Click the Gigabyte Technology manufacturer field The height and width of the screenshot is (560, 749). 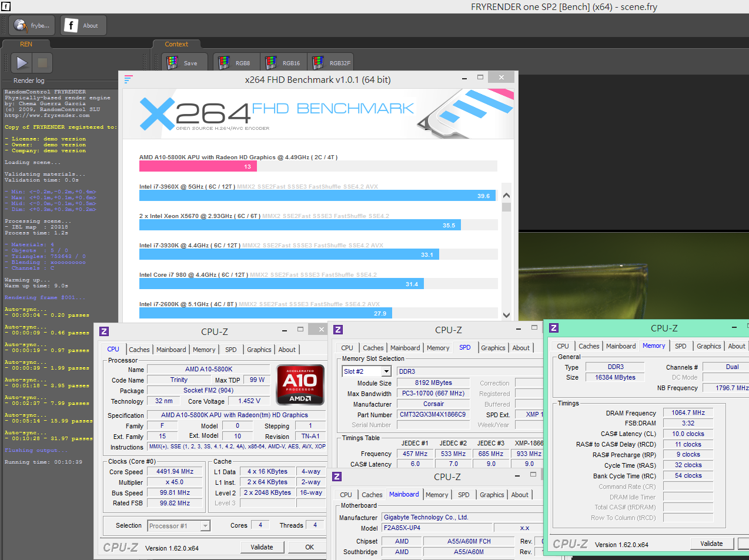(x=463, y=517)
